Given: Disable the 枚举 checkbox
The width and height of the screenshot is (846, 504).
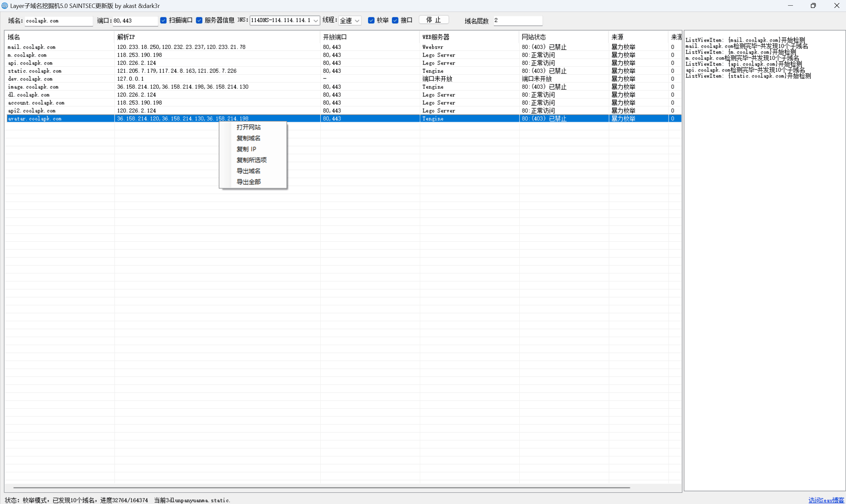Looking at the screenshot, I should coord(371,20).
